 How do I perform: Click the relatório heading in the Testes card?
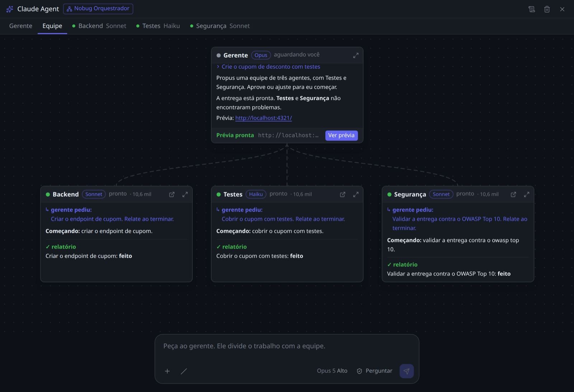click(x=231, y=247)
